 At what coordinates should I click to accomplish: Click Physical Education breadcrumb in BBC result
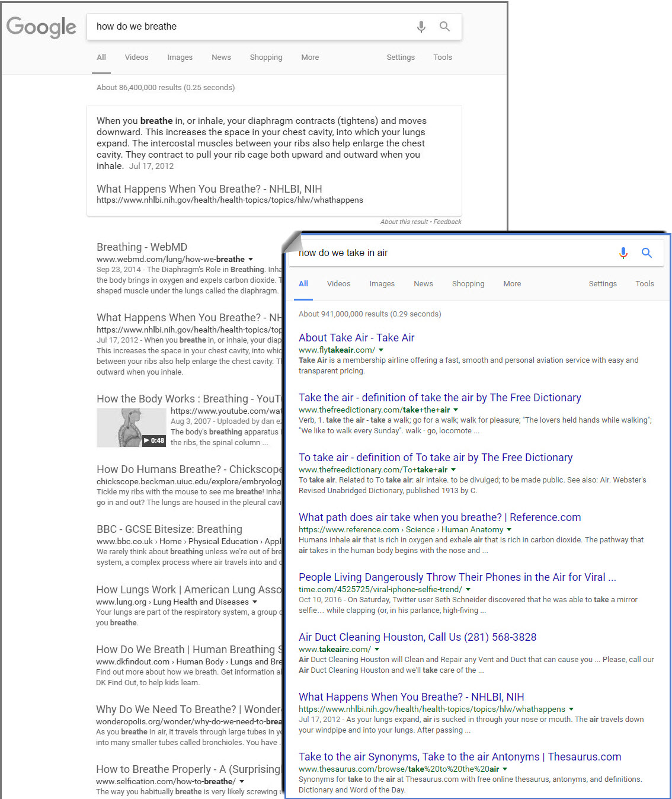[223, 542]
